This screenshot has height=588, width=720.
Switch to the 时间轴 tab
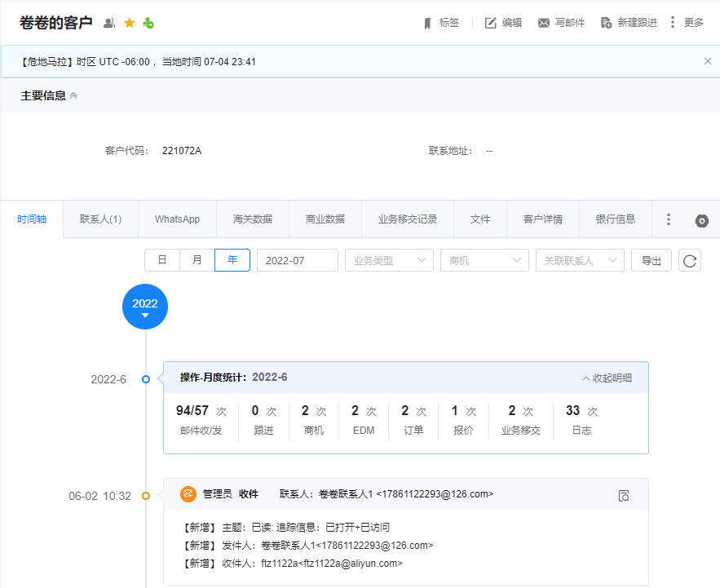coord(32,219)
